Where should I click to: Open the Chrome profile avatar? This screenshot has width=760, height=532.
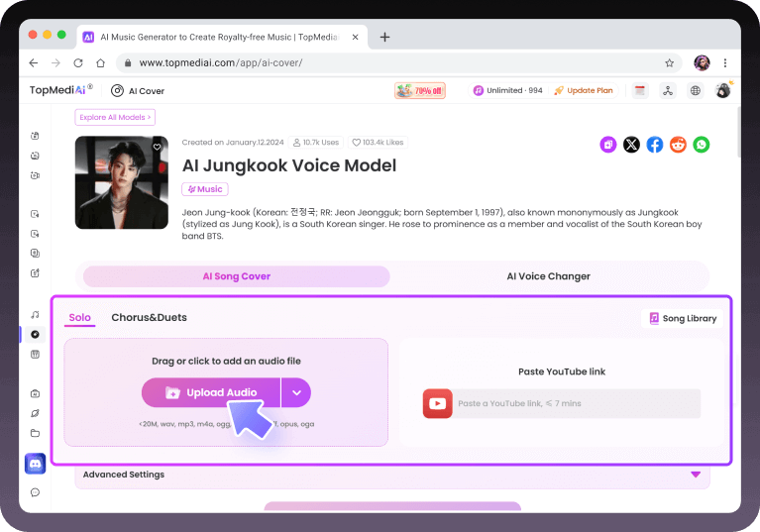pos(702,63)
